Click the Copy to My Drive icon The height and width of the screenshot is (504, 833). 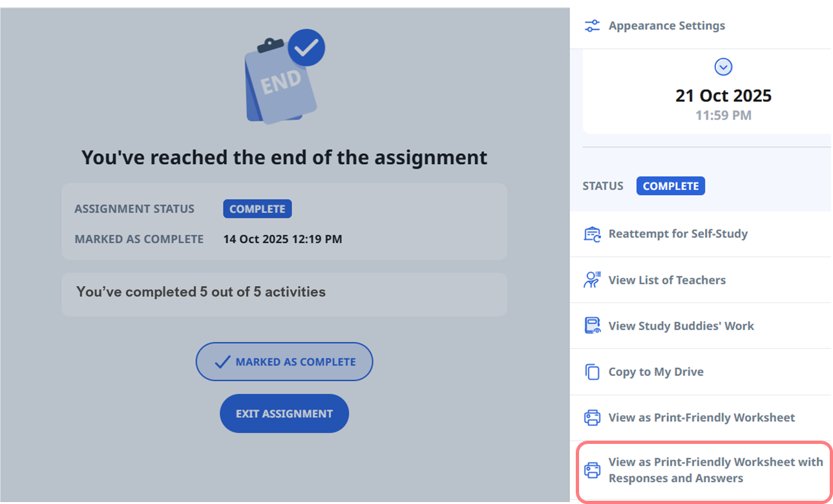[592, 372]
